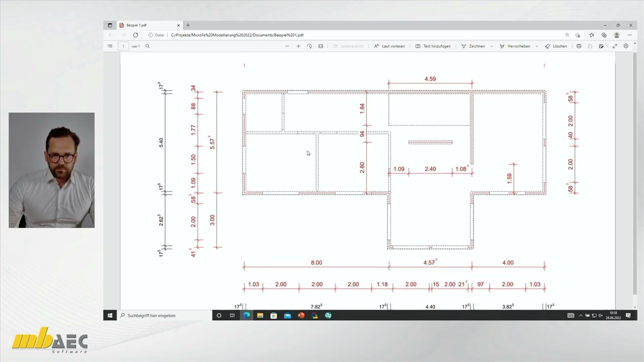Image resolution: width=644 pixels, height=362 pixels.
Task: Open the Windows Start menu
Action: pyautogui.click(x=110, y=315)
